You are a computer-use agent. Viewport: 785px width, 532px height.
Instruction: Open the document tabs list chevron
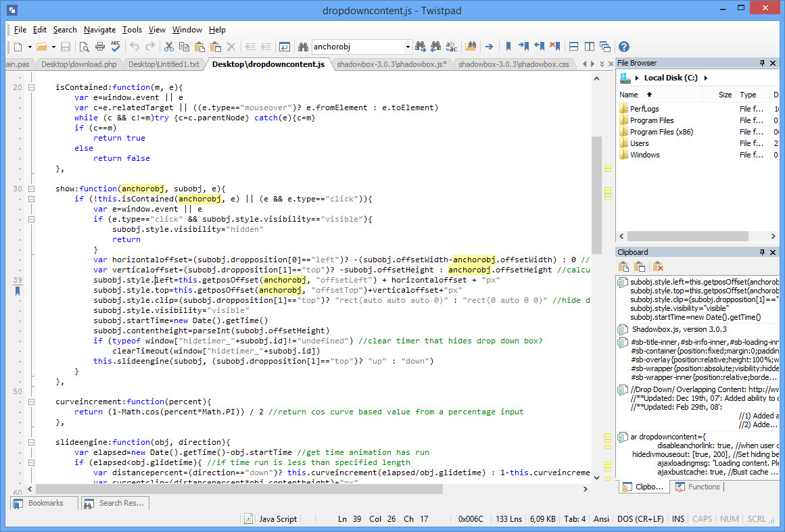[x=602, y=64]
